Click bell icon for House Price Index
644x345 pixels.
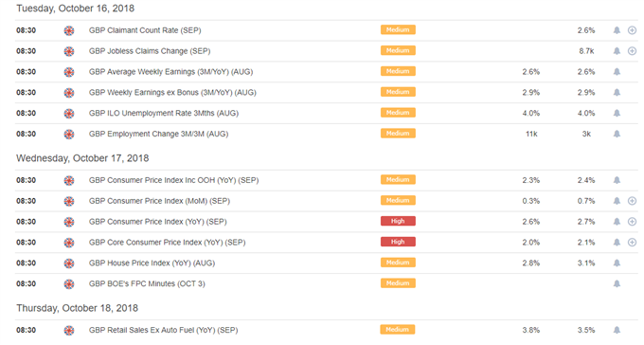(617, 263)
